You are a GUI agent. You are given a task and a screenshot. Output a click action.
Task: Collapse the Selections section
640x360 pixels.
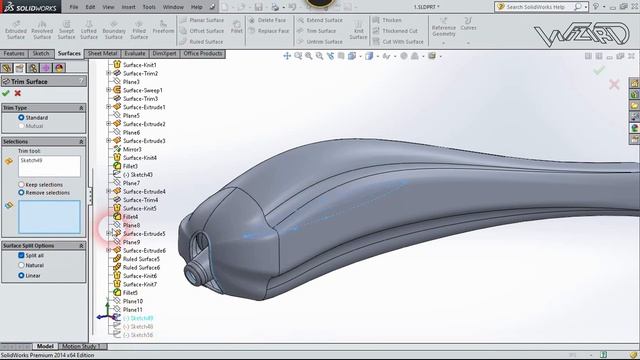click(x=81, y=142)
